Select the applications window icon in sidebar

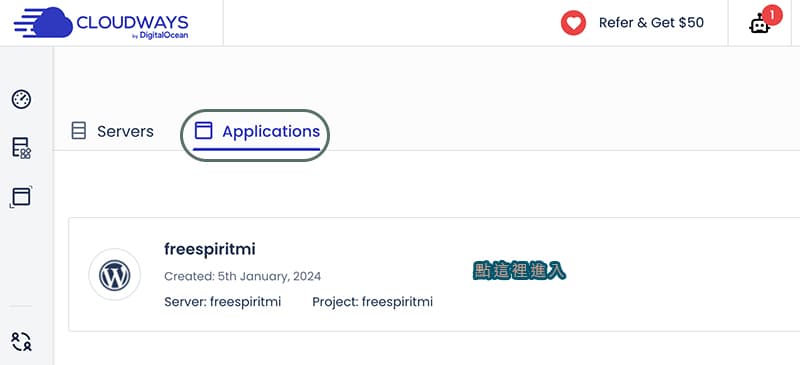pyautogui.click(x=21, y=197)
